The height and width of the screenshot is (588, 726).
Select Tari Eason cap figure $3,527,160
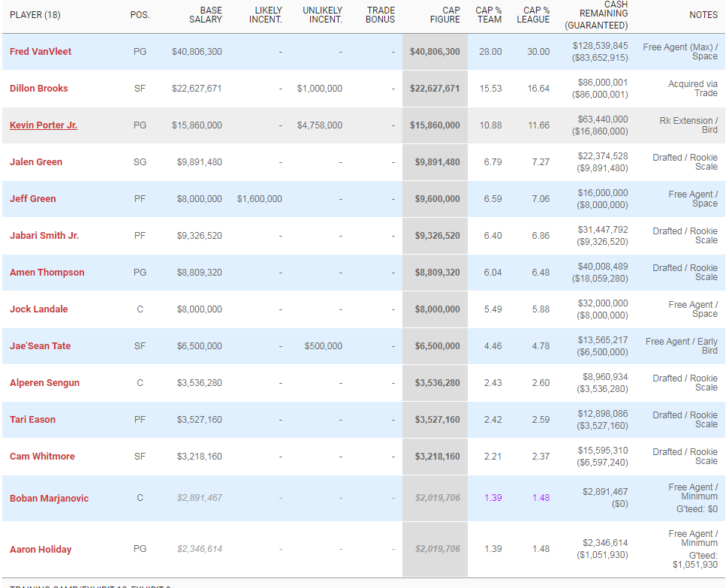coord(438,420)
